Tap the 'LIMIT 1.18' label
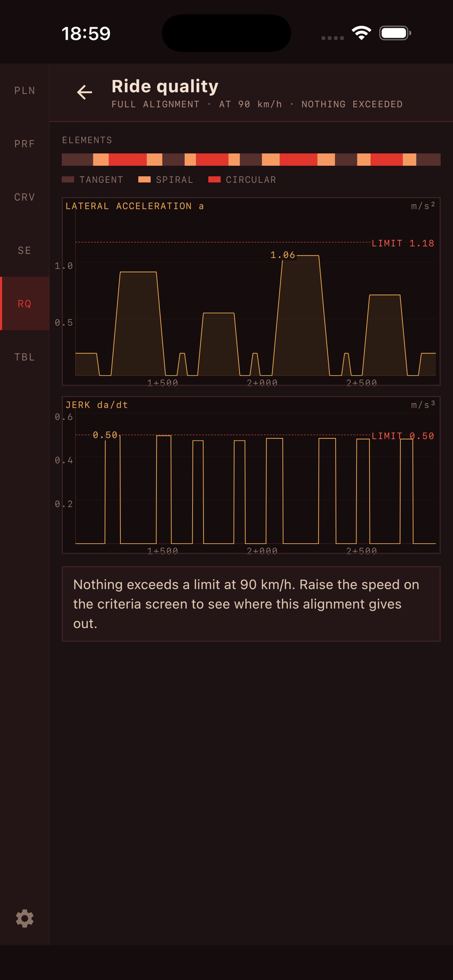 pyautogui.click(x=403, y=243)
